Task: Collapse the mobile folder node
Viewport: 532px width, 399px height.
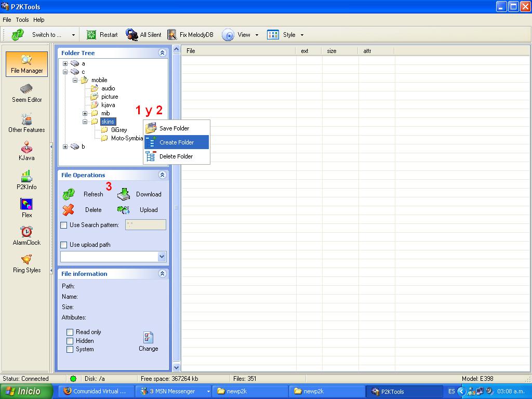Action: [x=75, y=80]
